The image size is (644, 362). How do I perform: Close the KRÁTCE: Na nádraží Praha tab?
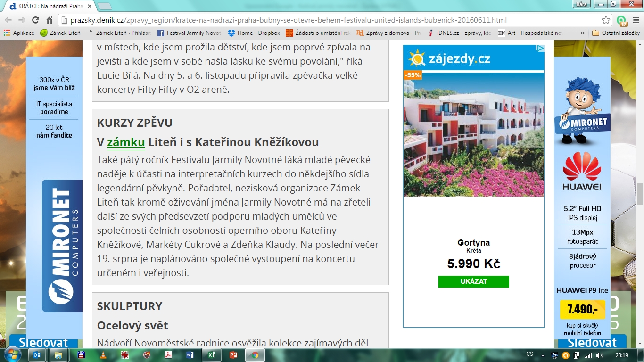(x=90, y=6)
